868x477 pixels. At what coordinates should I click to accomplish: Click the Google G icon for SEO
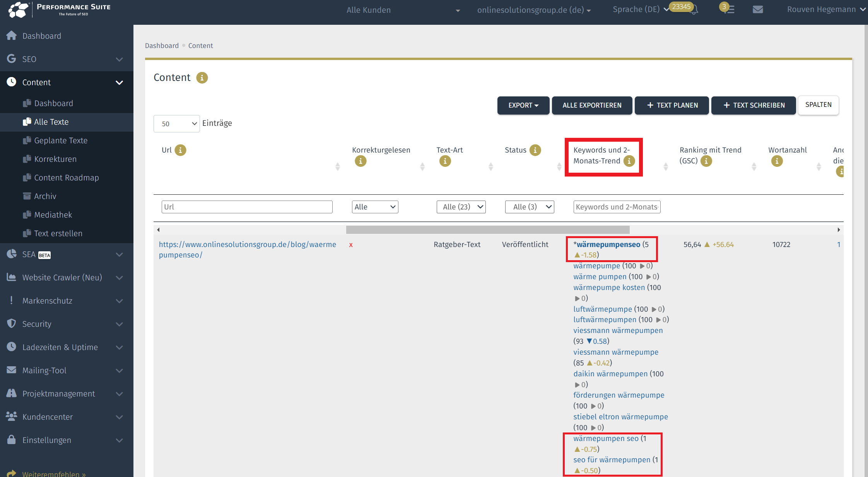[x=12, y=58]
